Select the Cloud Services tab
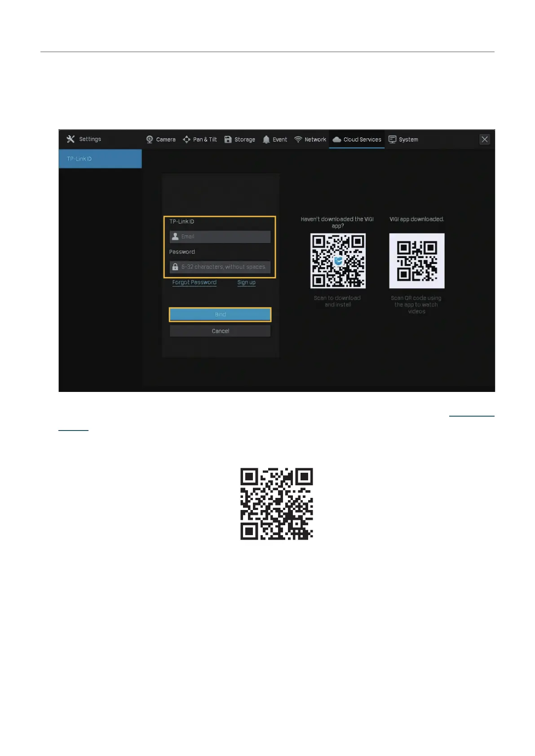This screenshot has height=756, width=535. [357, 140]
